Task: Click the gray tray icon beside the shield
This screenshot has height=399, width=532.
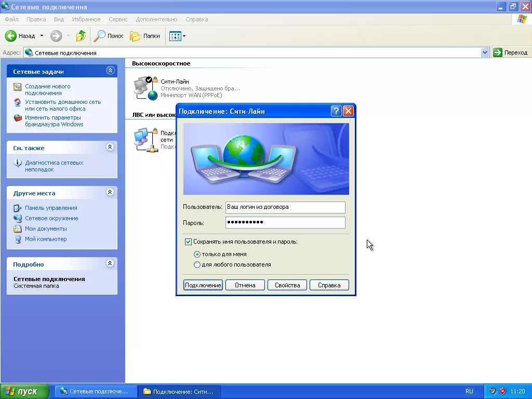Action: coord(493,391)
